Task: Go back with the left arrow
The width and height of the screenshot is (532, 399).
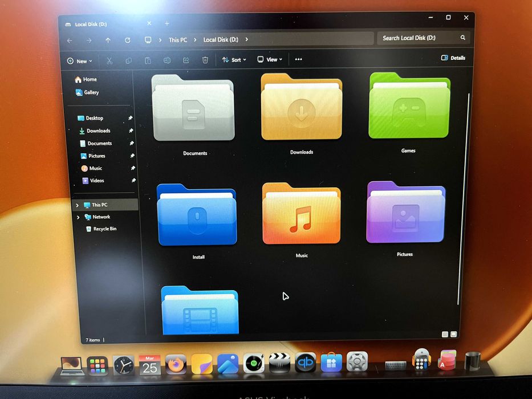Action: [70, 41]
